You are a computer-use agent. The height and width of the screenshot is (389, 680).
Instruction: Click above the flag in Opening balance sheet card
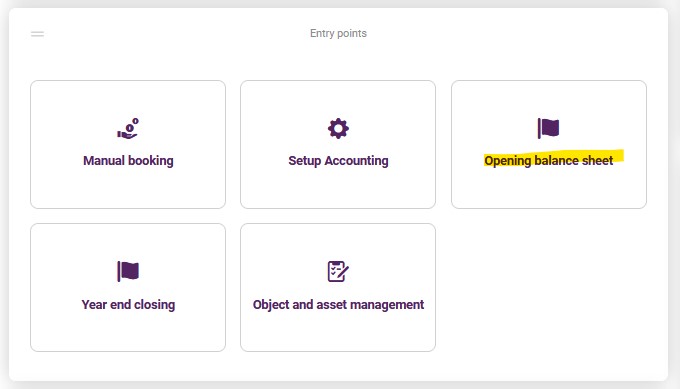coord(549,99)
